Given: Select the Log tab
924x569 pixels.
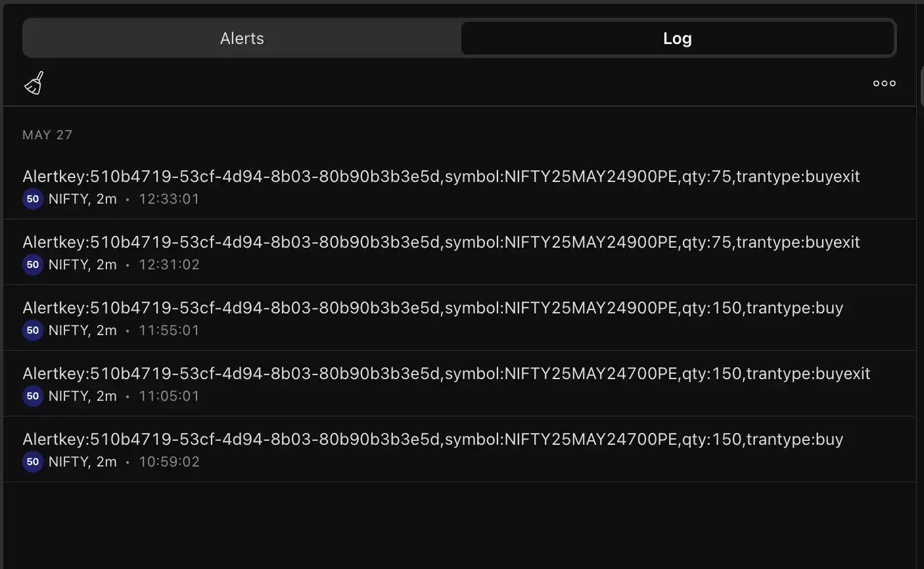Looking at the screenshot, I should click(678, 38).
